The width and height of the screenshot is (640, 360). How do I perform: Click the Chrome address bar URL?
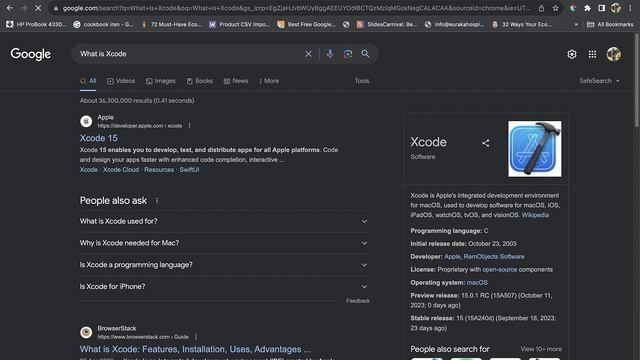296,8
